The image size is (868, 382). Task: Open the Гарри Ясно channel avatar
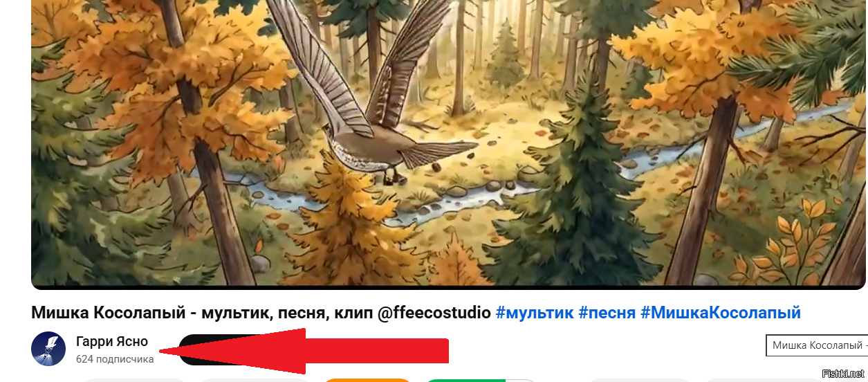coord(48,348)
